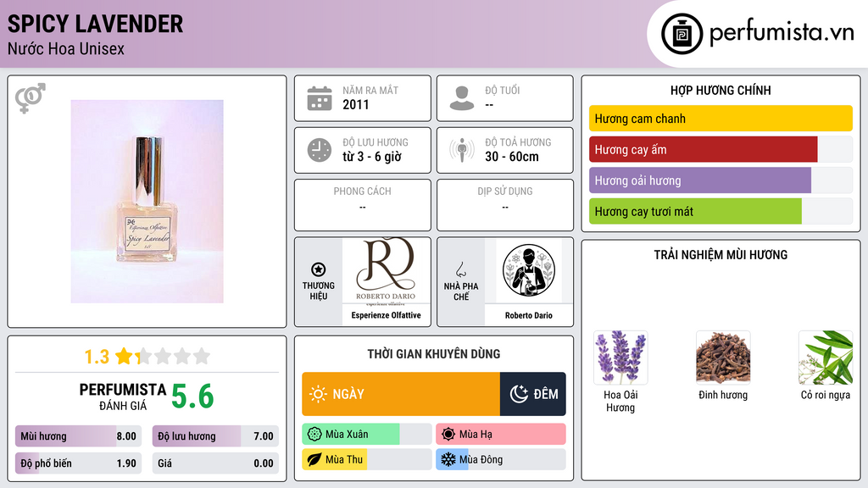
Task: Click the person icon beside Độ tuổi
Action: [x=462, y=98]
